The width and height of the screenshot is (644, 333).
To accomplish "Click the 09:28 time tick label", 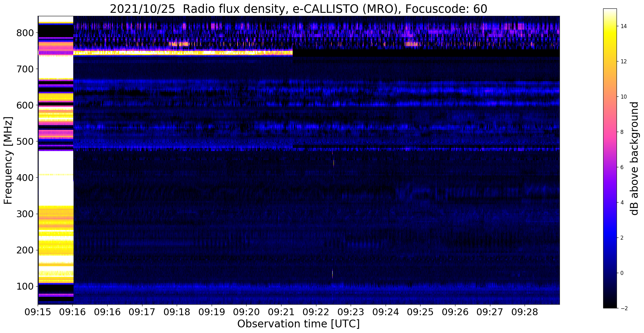I will [x=525, y=312].
